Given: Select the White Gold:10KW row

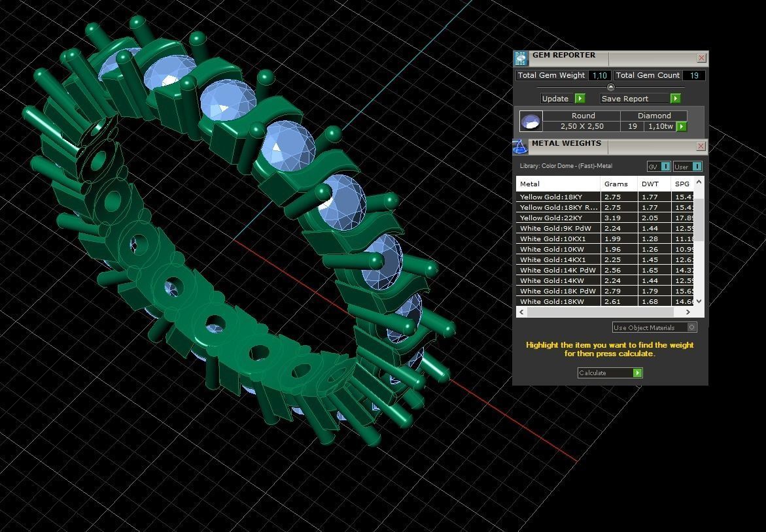Looking at the screenshot, I should (605, 250).
